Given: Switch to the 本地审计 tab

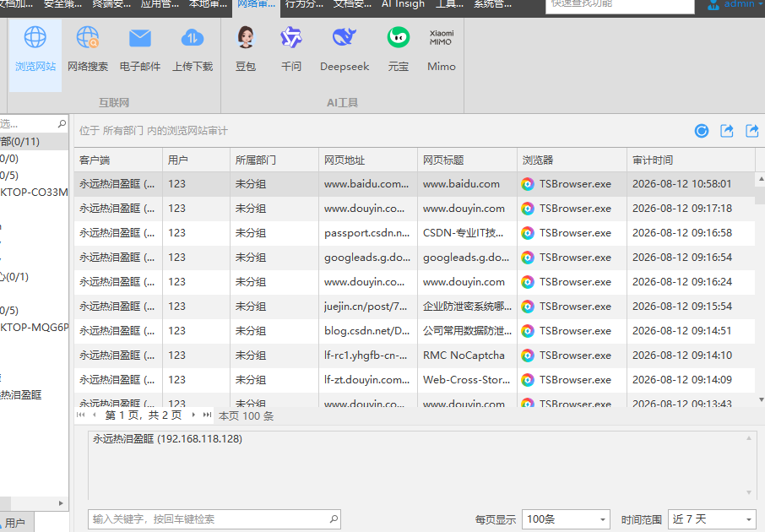Looking at the screenshot, I should click(x=208, y=4).
